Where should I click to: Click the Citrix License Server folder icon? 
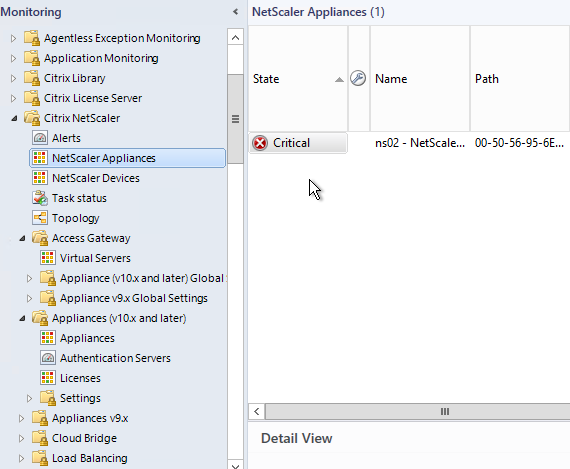pyautogui.click(x=32, y=98)
